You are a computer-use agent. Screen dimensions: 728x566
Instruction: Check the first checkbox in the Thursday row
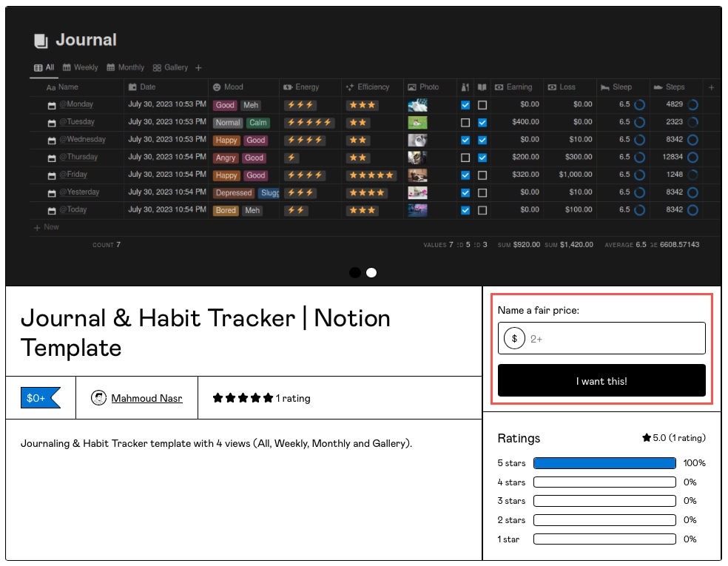(465, 158)
